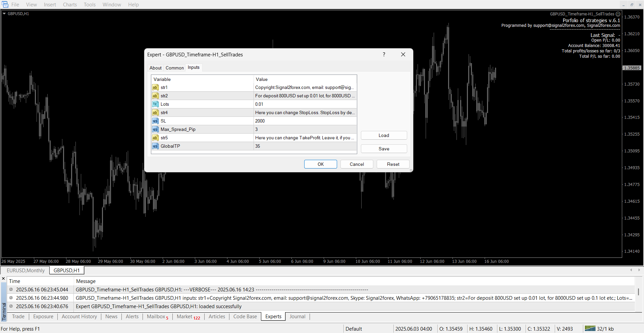Switch to the Common tab

[174, 68]
